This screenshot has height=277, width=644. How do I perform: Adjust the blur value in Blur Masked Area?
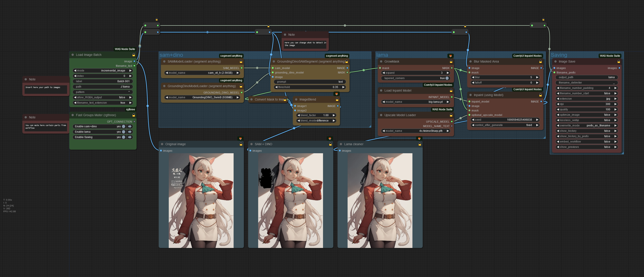point(505,78)
